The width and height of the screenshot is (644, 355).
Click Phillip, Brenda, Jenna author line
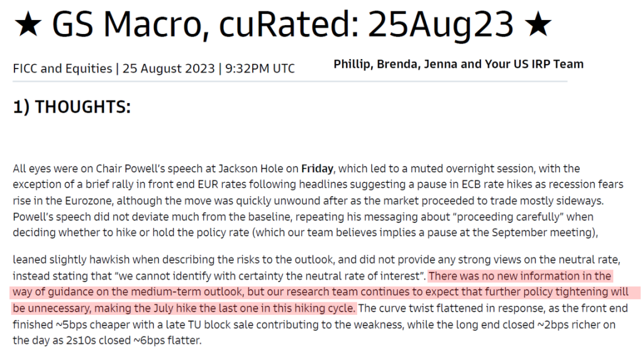point(458,64)
